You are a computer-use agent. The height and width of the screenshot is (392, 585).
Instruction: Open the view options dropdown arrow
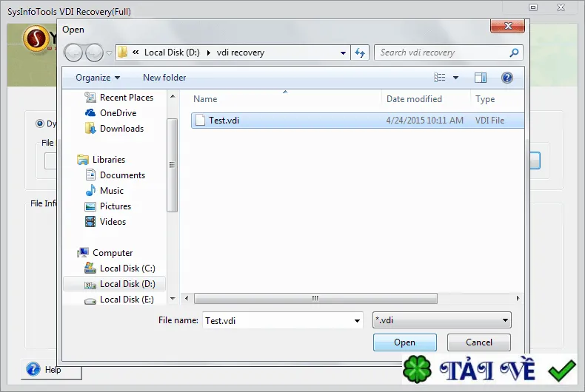click(x=455, y=78)
